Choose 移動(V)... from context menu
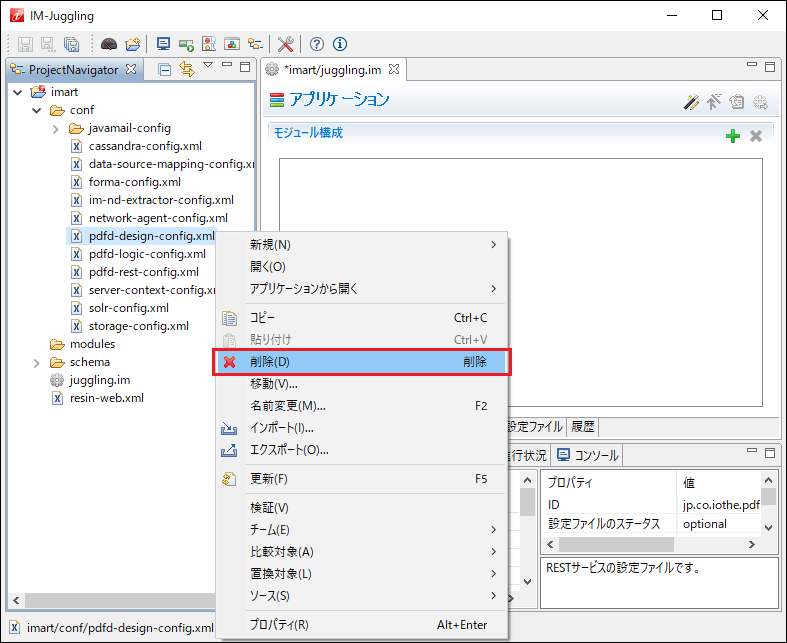Viewport: 787px width, 643px height. click(x=361, y=384)
